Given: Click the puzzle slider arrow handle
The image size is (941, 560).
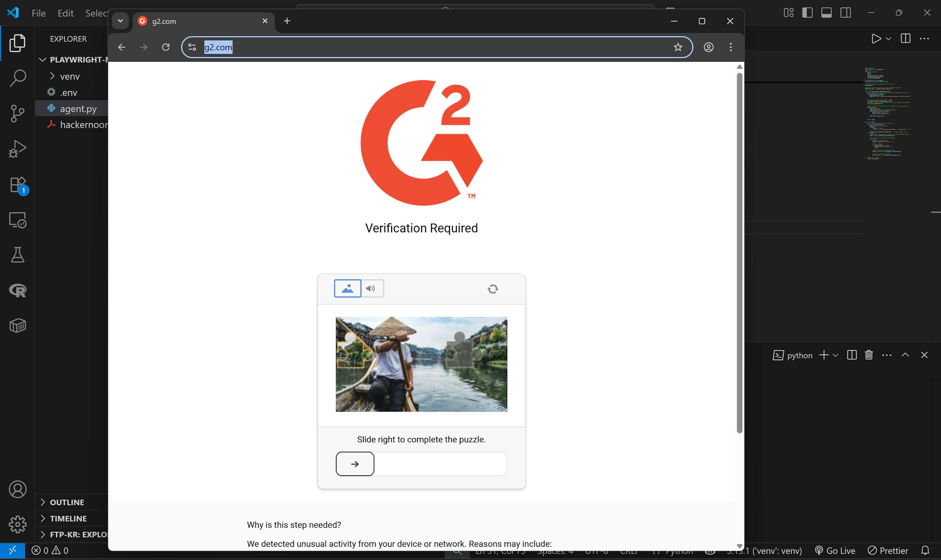Looking at the screenshot, I should 355,464.
